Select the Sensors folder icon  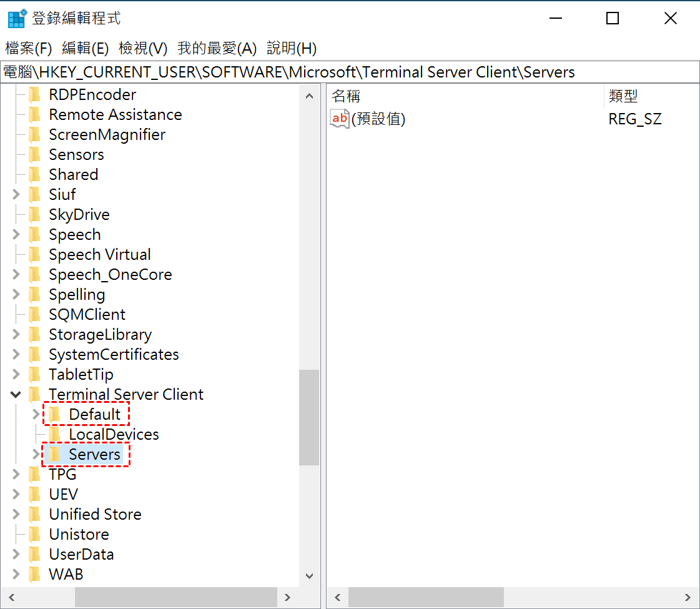point(35,154)
